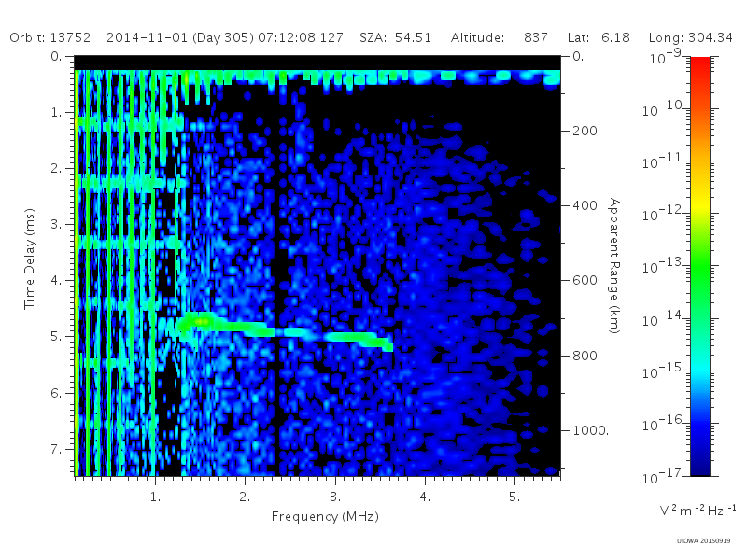
Task: Click the bright green echo trace near 1.5 MHz
Action: [x=200, y=322]
